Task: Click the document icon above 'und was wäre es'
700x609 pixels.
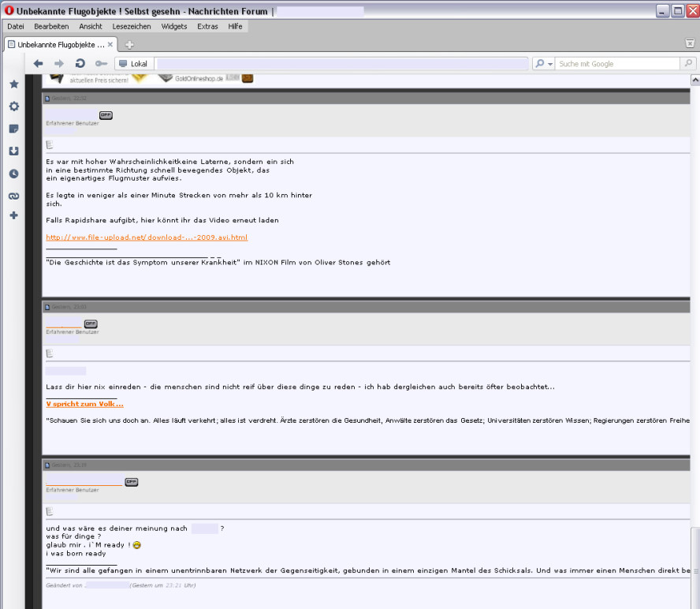Action: (x=50, y=512)
